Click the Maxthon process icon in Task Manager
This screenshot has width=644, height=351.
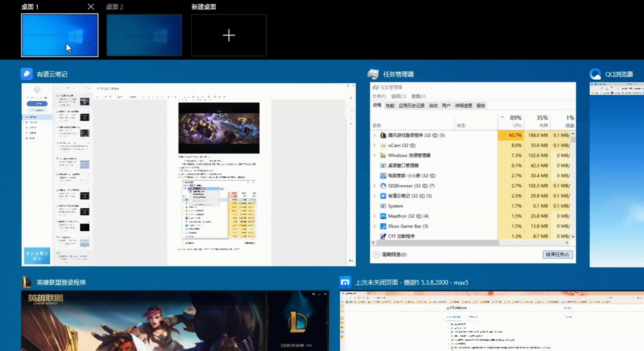[x=383, y=216]
